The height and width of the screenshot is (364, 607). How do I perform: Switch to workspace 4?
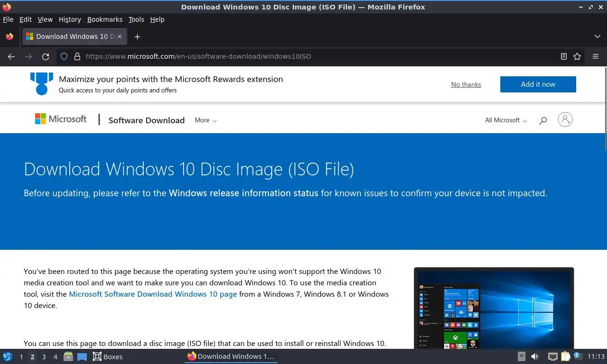pyautogui.click(x=55, y=357)
